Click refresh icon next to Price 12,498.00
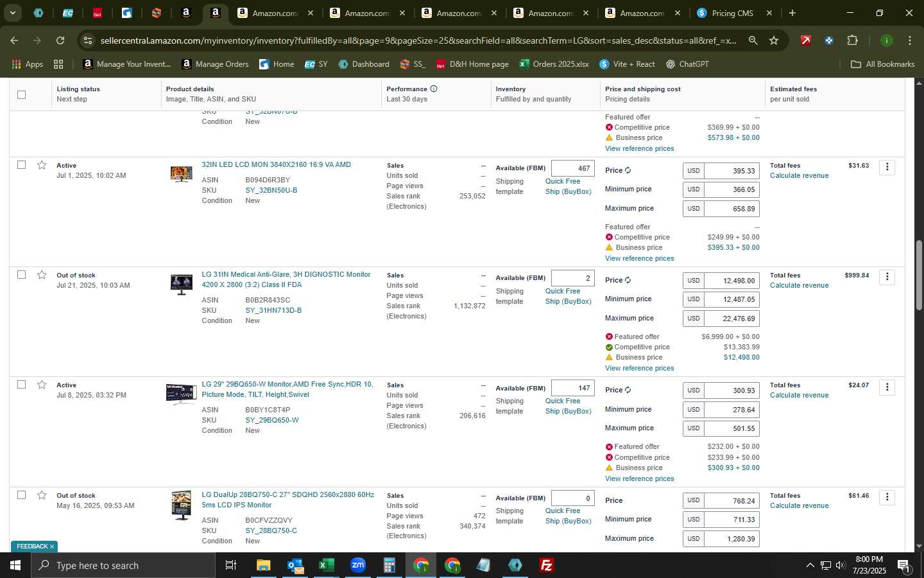Viewport: 924px width, 578px height. point(628,280)
